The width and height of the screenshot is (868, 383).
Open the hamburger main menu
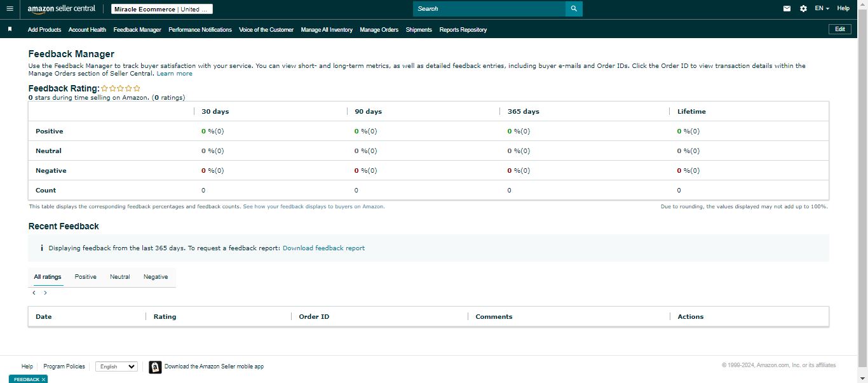point(10,9)
